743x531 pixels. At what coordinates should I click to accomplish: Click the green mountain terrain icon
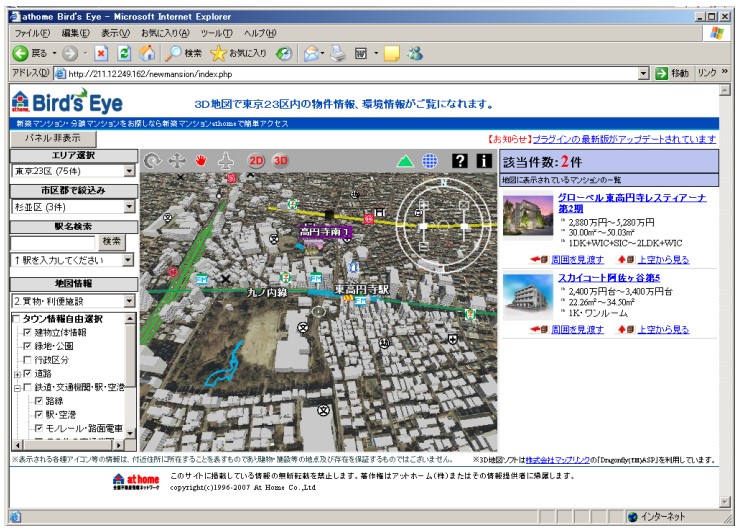click(405, 162)
